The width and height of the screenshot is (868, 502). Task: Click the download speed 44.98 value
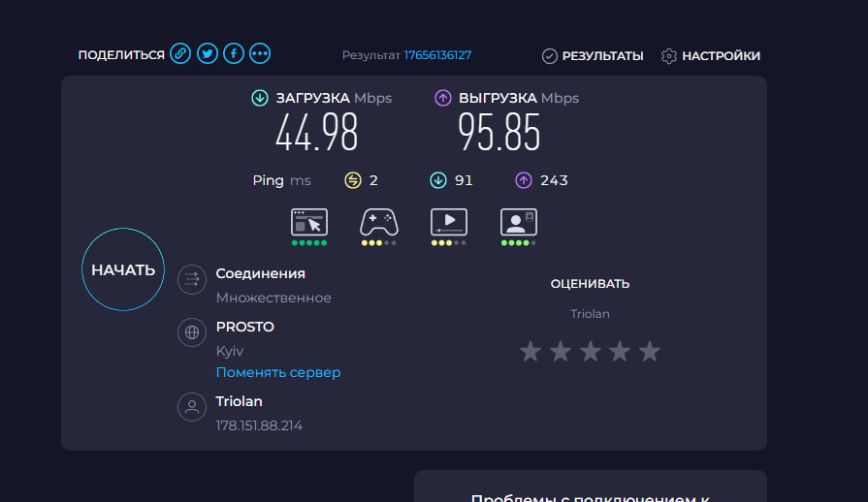(x=316, y=133)
